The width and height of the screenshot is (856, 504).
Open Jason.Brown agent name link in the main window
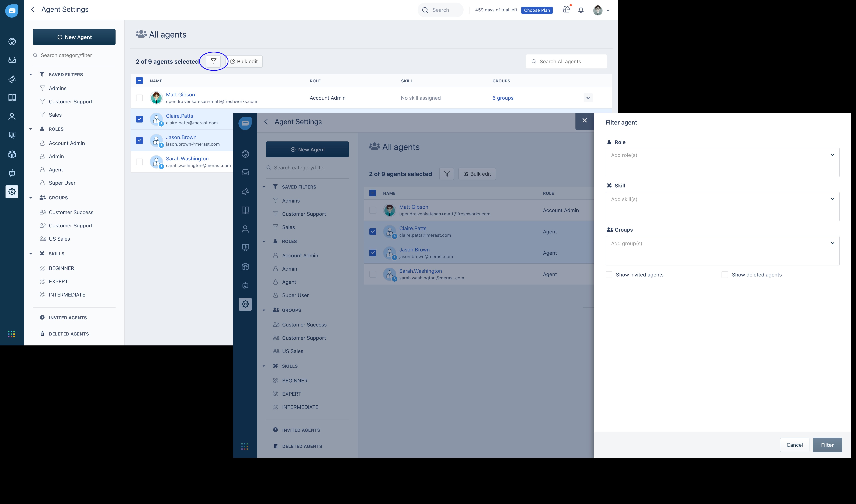point(181,137)
